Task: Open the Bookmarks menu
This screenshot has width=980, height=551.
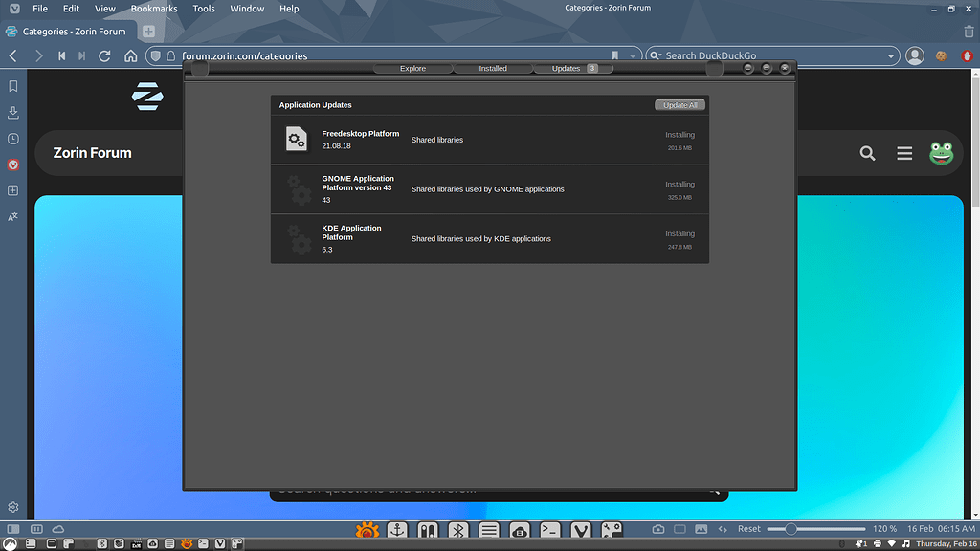Action: (154, 9)
